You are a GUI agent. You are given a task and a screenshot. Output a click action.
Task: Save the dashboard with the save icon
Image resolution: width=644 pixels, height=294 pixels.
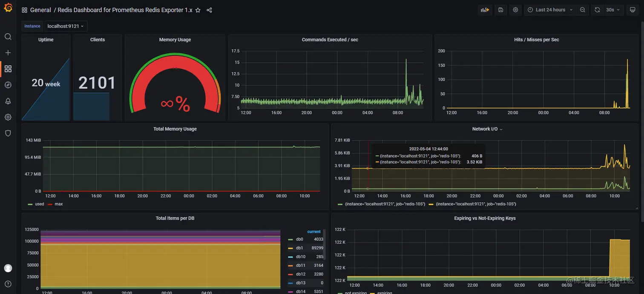(x=500, y=9)
